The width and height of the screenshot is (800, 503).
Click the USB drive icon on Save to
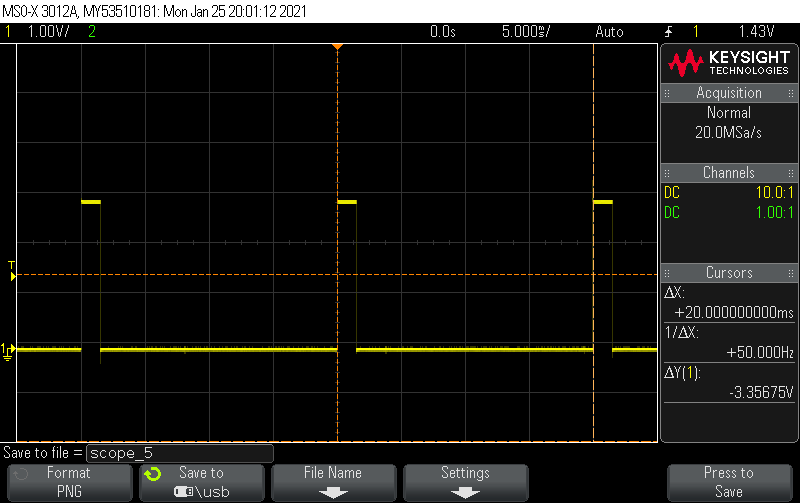click(x=183, y=492)
